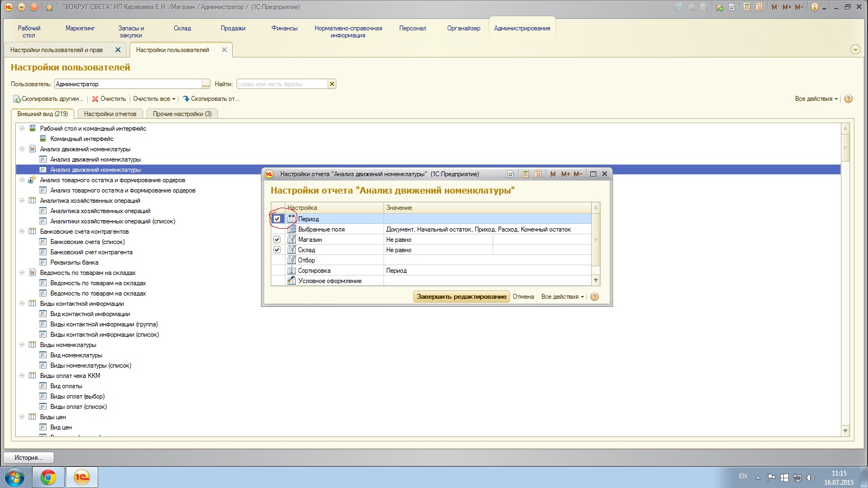
Task: Collapse Виды оплат чека ККМ group
Action: pyautogui.click(x=22, y=376)
